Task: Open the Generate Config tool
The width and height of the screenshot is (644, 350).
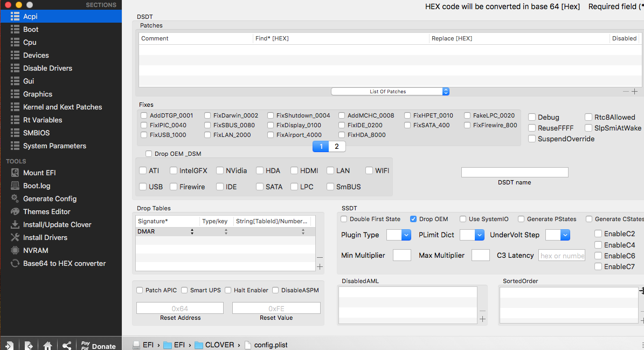Action: coord(49,198)
